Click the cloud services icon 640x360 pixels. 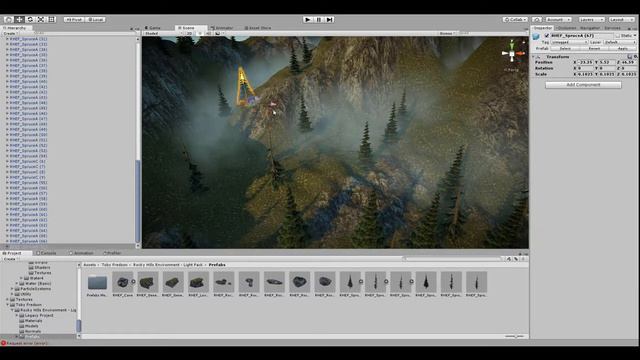click(x=537, y=19)
